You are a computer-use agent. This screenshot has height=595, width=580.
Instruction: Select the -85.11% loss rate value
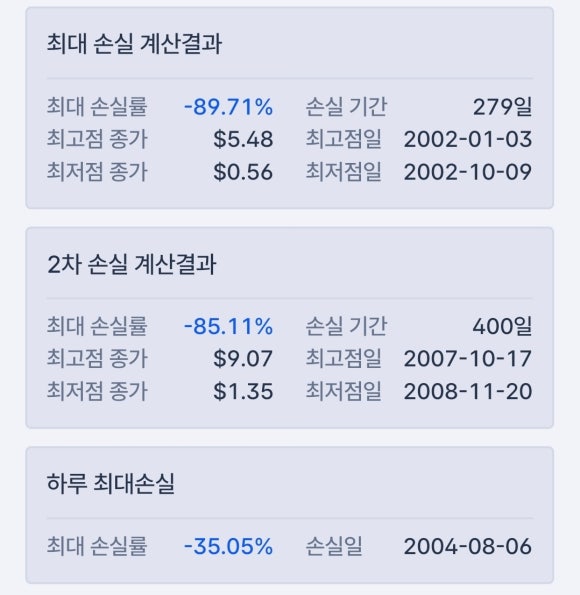tap(229, 326)
